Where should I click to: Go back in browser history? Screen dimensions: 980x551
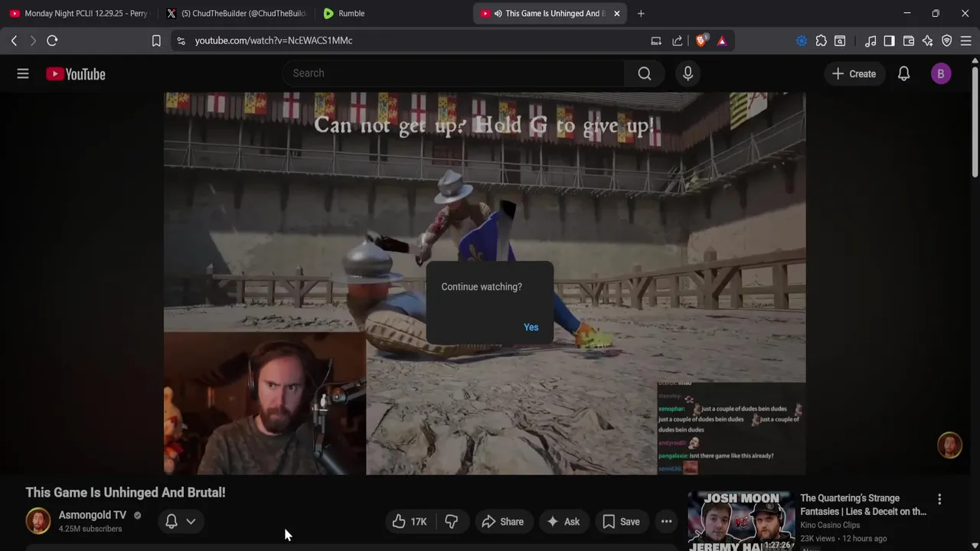point(14,41)
